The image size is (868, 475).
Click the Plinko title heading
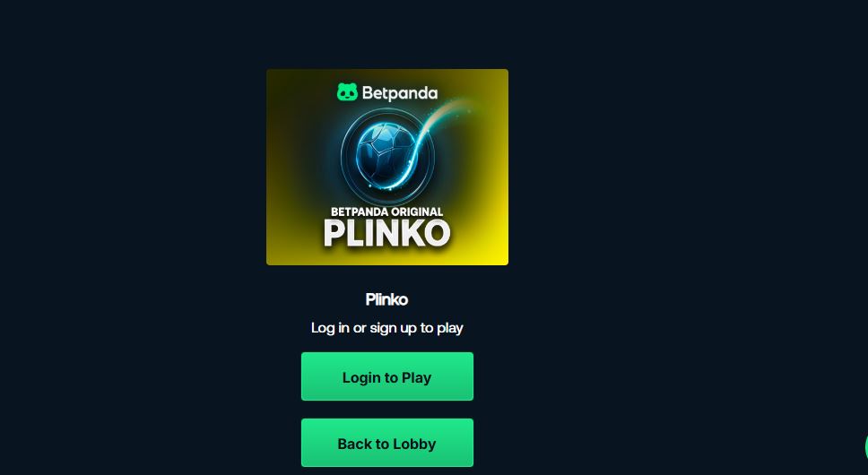(x=387, y=299)
